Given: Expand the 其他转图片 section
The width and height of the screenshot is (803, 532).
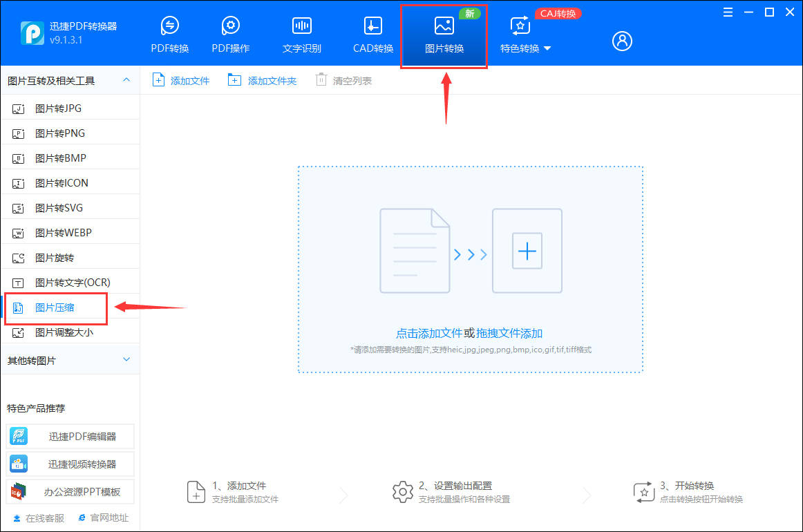Looking at the screenshot, I should (x=126, y=360).
